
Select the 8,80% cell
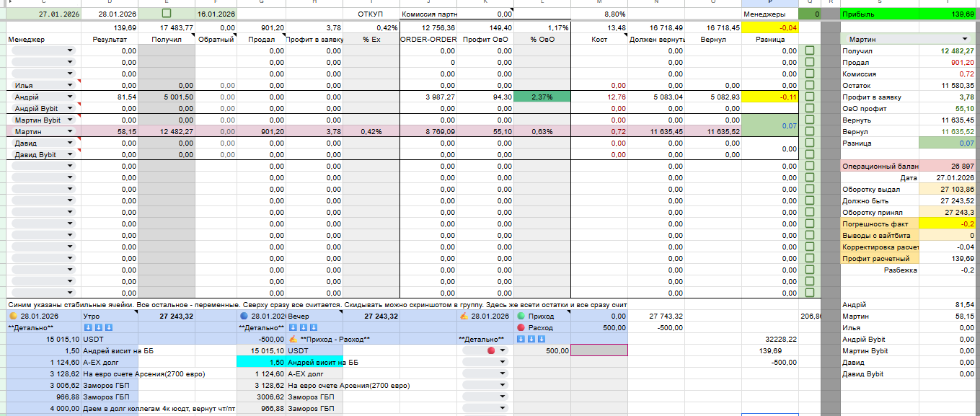[599, 14]
